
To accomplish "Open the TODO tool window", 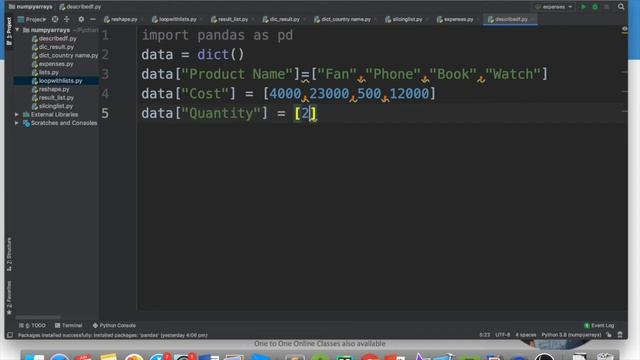I will coord(32,325).
